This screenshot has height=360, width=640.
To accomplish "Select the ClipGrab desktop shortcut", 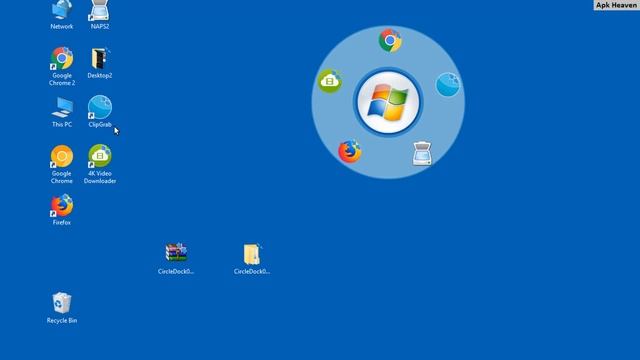I will [x=100, y=111].
